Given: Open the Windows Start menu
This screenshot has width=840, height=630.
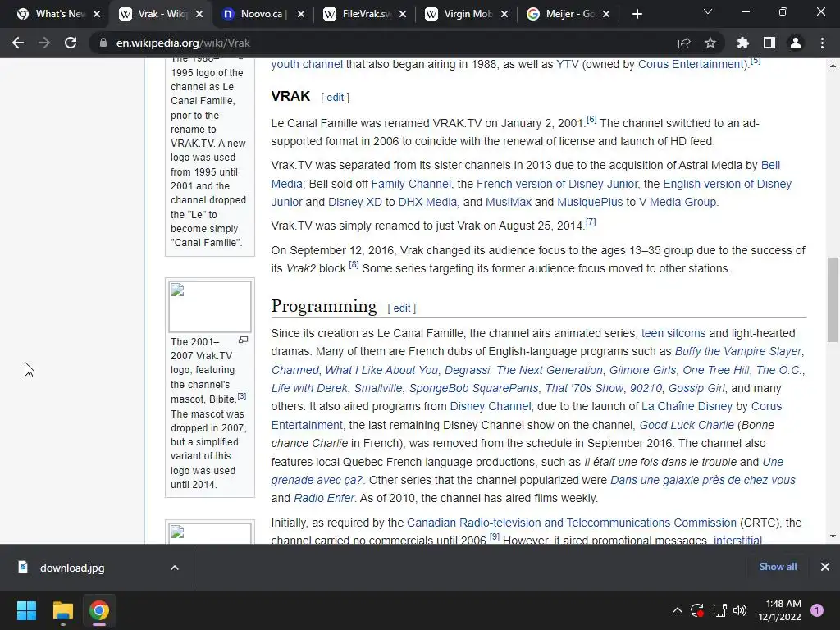Looking at the screenshot, I should click(x=26, y=610).
